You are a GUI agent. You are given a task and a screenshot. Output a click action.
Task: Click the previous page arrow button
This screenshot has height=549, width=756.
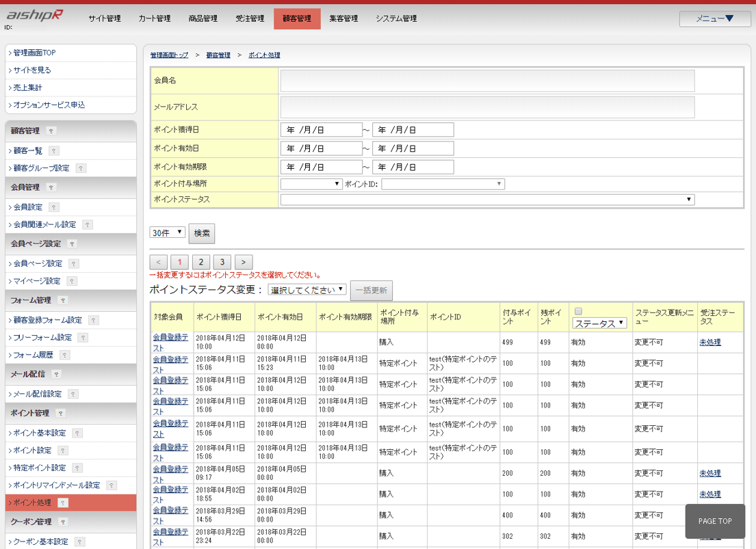[x=159, y=263]
